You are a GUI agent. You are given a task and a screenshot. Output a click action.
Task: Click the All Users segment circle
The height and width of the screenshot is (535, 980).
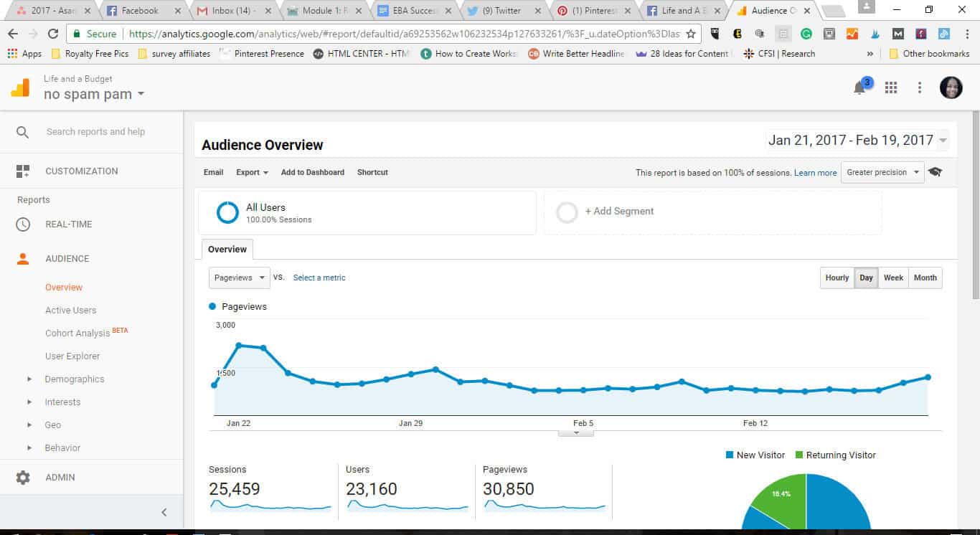click(227, 212)
